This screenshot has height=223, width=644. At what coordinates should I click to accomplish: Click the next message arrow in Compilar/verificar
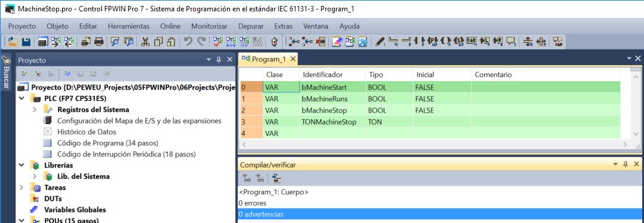[260, 178]
